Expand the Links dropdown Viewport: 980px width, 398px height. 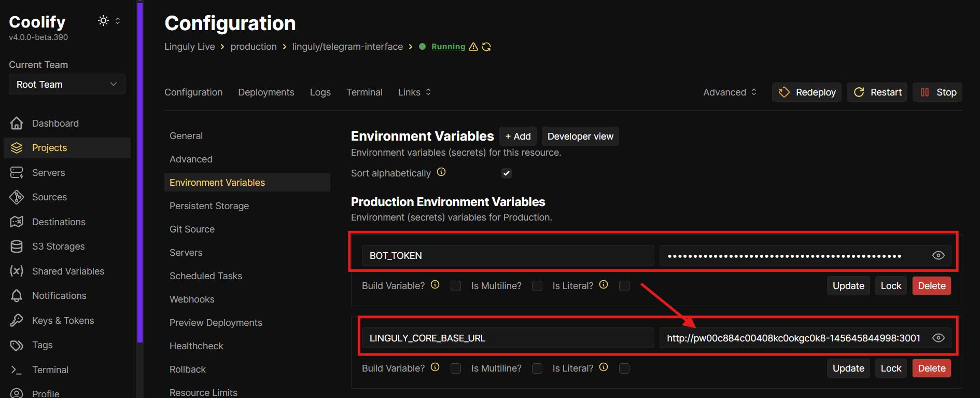point(414,92)
